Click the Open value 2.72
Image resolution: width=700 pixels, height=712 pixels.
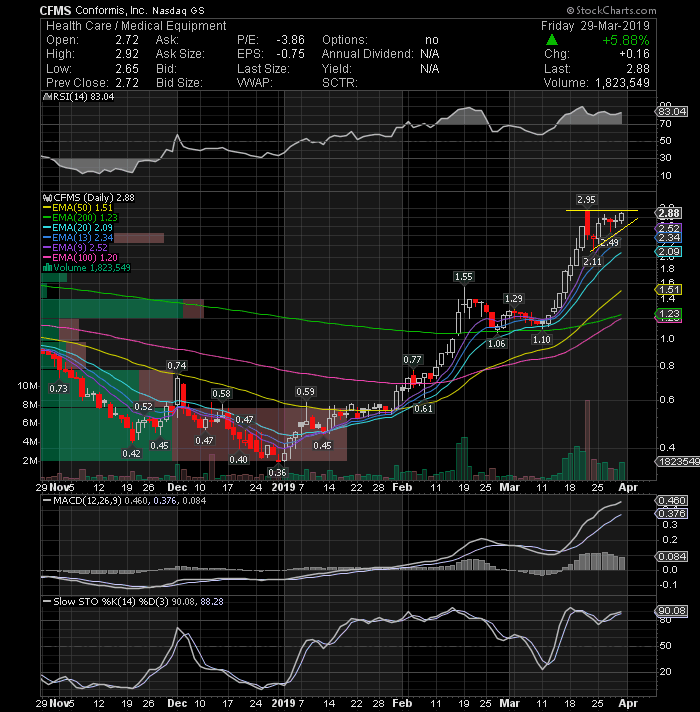tap(127, 40)
